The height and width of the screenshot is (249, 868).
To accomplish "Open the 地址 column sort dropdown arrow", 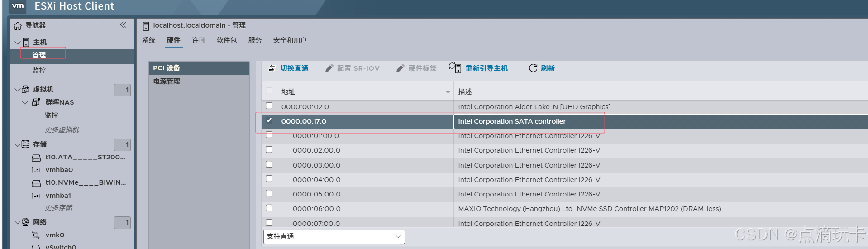I will (448, 92).
